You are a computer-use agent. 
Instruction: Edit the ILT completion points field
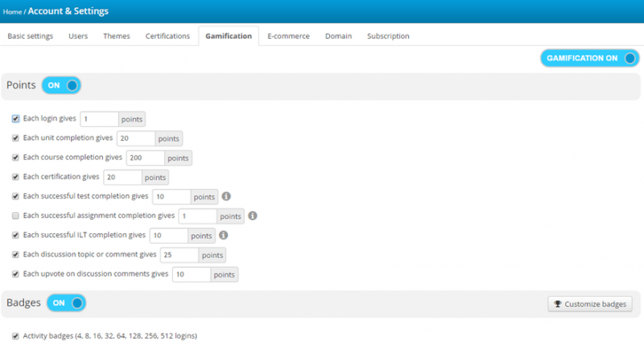pos(168,236)
